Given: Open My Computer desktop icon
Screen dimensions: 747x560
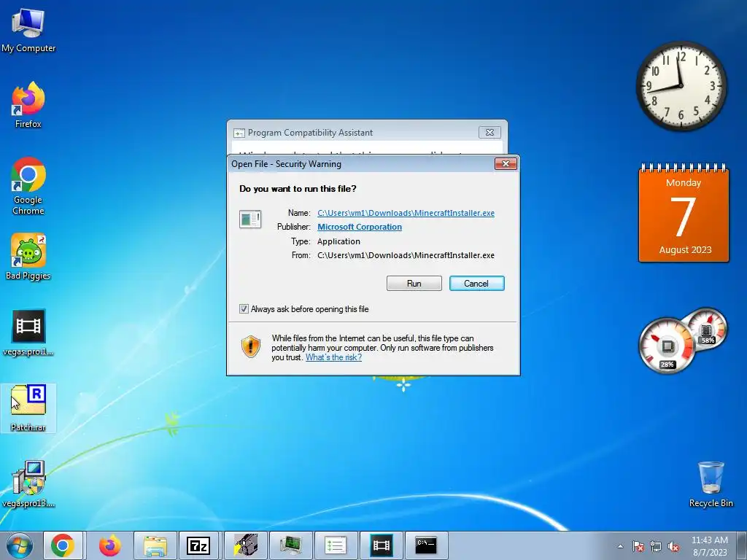Looking at the screenshot, I should [x=28, y=31].
